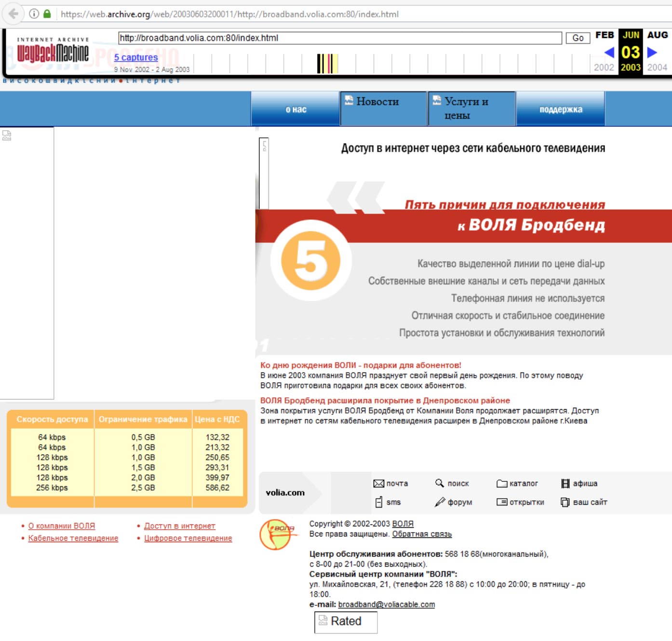Click the browser back arrow button
Image resolution: width=672 pixels, height=641 pixels.
pos(13,14)
